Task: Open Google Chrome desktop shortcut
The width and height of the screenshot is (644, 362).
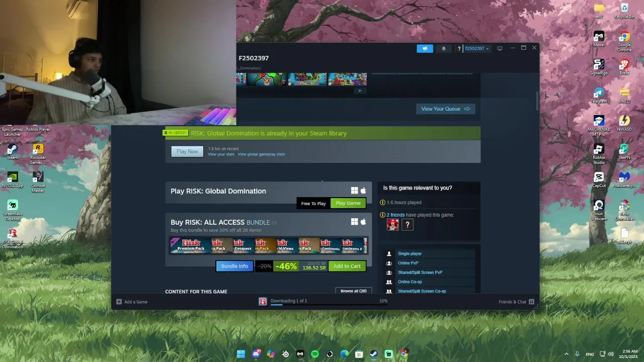Action: point(624,41)
